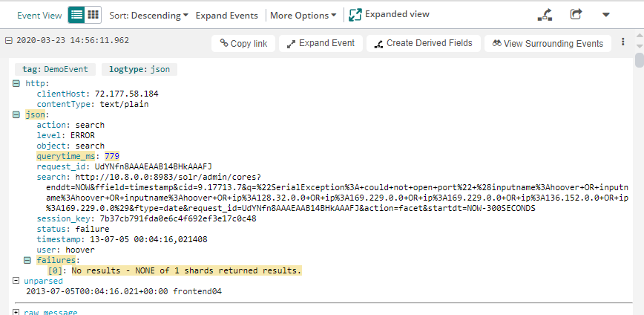644x315 pixels.
Task: Expand the raw message section
Action: coord(16,312)
